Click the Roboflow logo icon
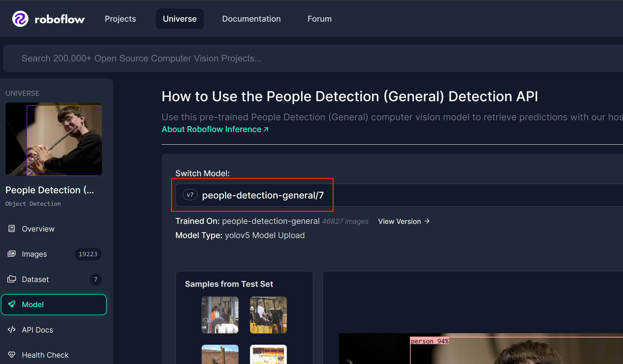The image size is (623, 364). pyautogui.click(x=20, y=19)
